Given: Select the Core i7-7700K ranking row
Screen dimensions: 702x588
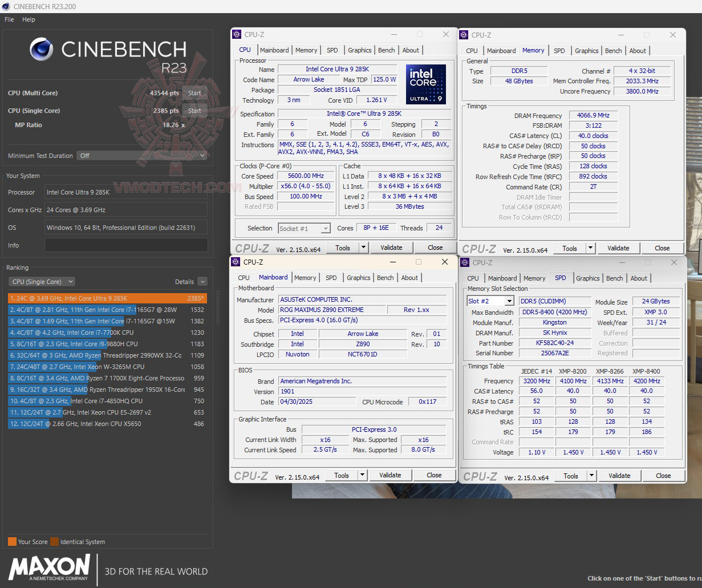Looking at the screenshot, I should pyautogui.click(x=107, y=332).
